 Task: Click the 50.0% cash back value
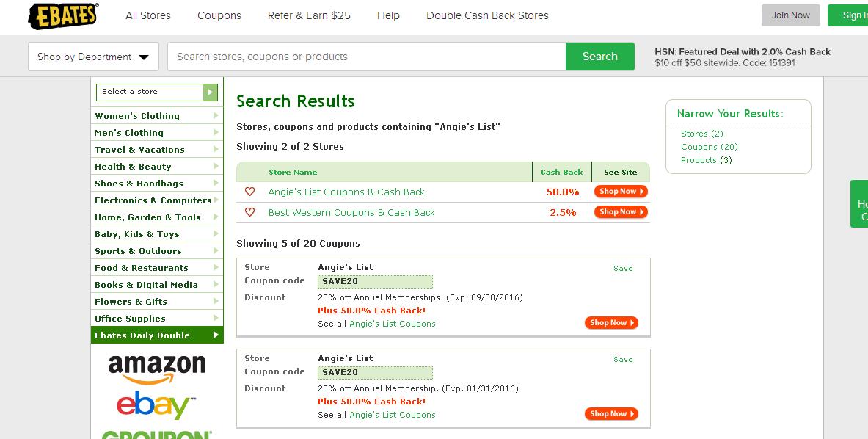pyautogui.click(x=563, y=192)
